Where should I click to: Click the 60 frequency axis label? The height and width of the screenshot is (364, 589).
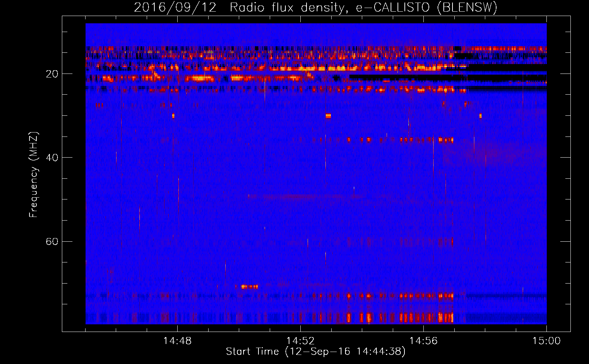click(x=52, y=241)
